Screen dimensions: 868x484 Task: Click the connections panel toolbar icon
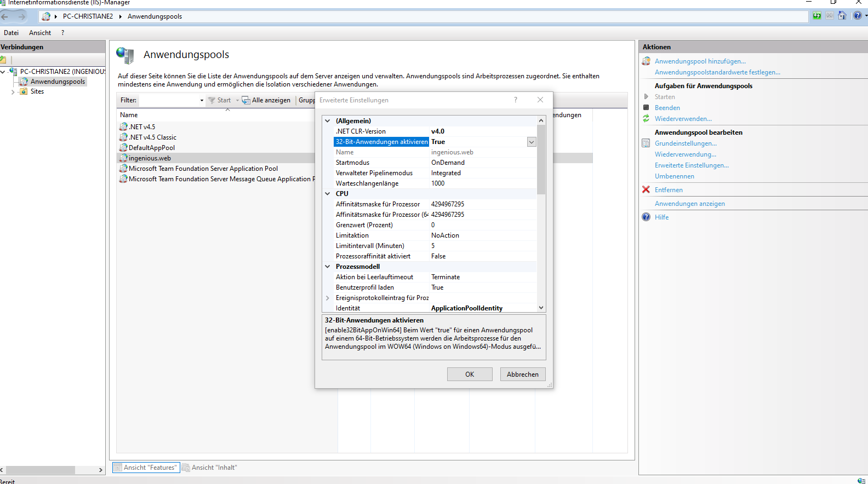(x=3, y=60)
